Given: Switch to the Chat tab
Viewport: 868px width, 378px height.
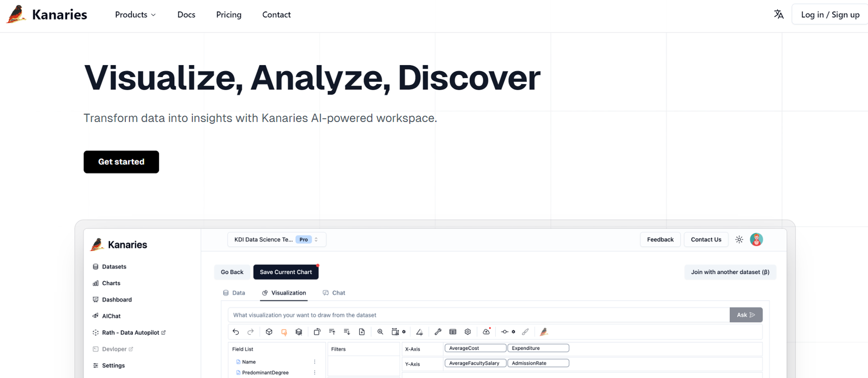Looking at the screenshot, I should pyautogui.click(x=334, y=293).
